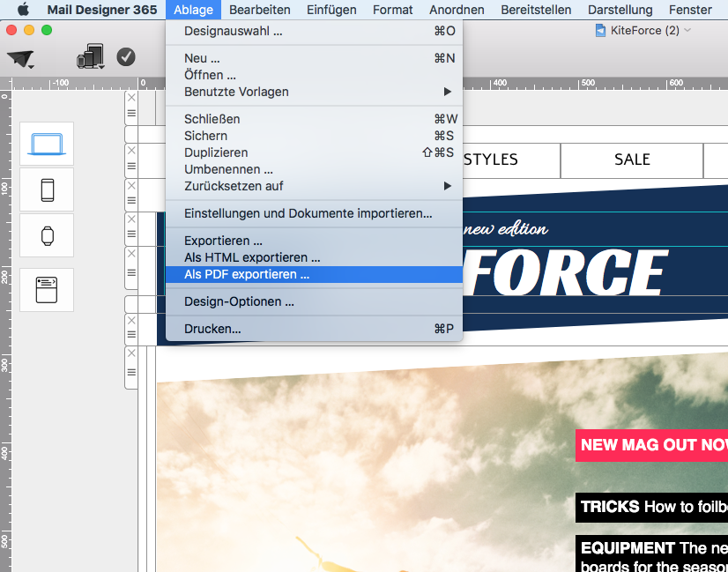Choose Als HTML exportieren …
This screenshot has width=728, height=572.
point(315,257)
